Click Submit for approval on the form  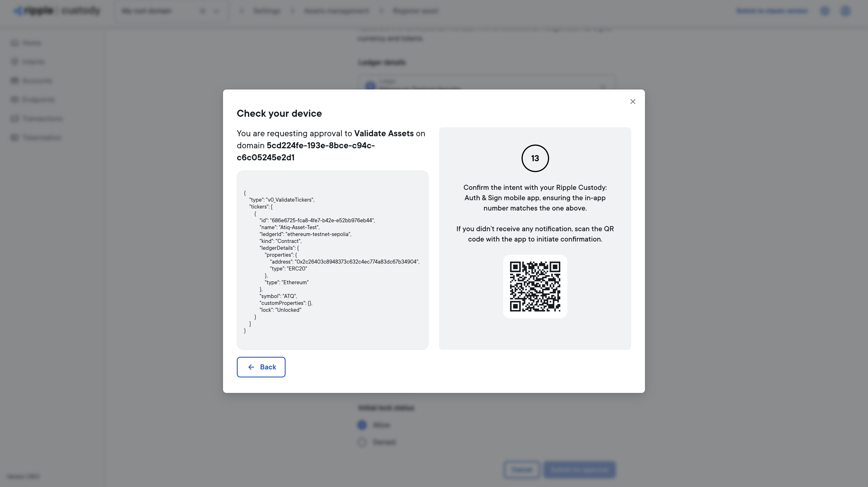click(x=580, y=470)
